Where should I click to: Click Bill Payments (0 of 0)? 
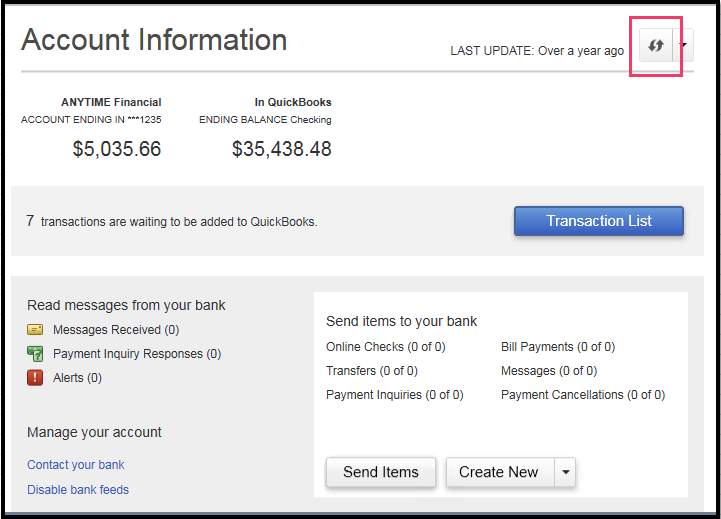click(558, 347)
